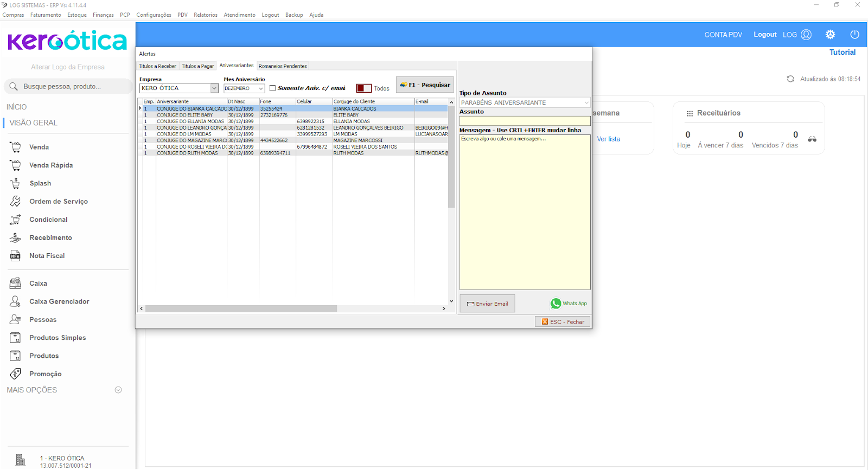This screenshot has width=868, height=470.
Task: Open Produtos Simples icon
Action: [15, 338]
